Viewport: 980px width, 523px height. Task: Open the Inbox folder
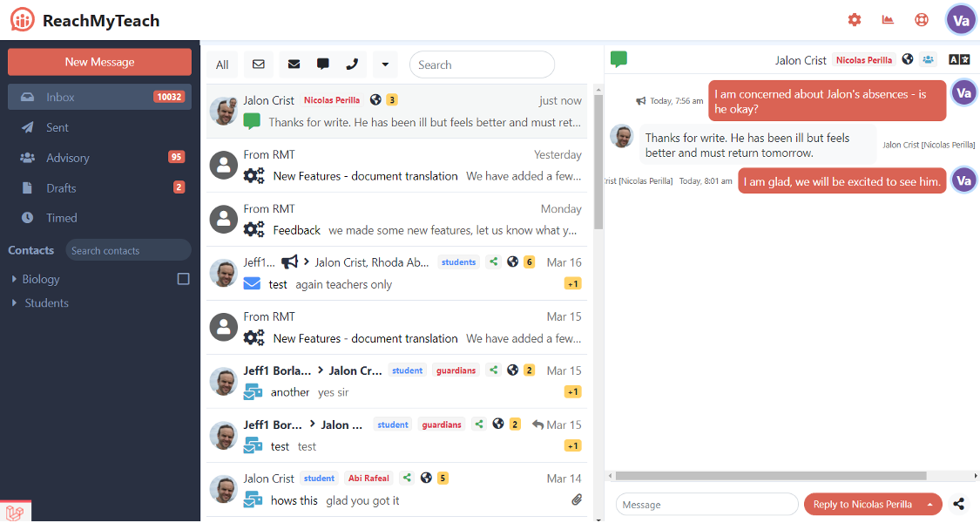[x=99, y=97]
